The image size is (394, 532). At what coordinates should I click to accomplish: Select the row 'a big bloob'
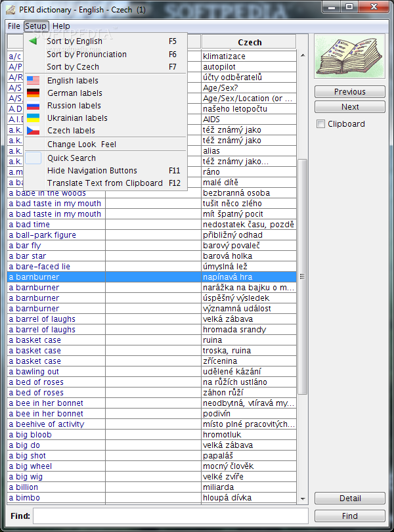pyautogui.click(x=152, y=435)
